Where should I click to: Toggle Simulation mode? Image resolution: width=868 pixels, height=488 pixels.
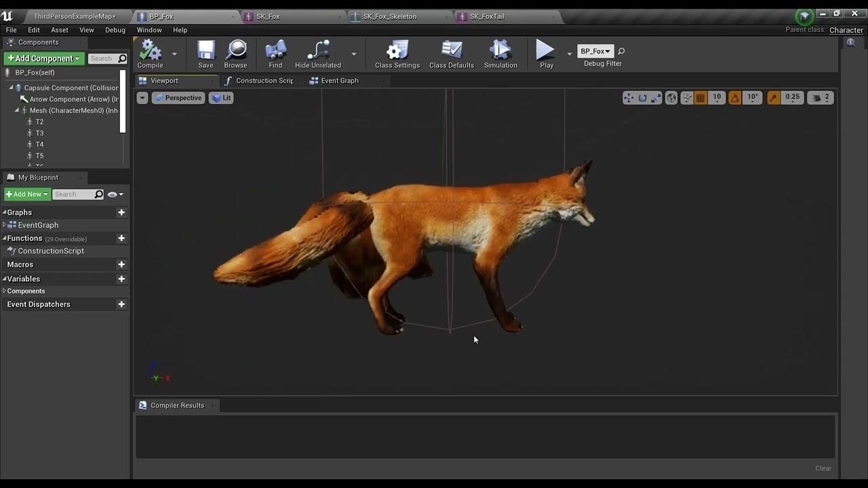(500, 54)
